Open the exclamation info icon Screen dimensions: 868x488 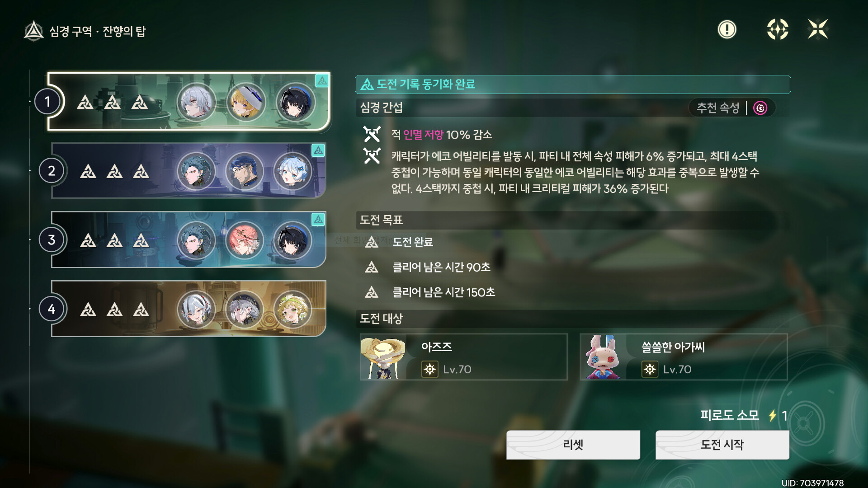click(727, 30)
